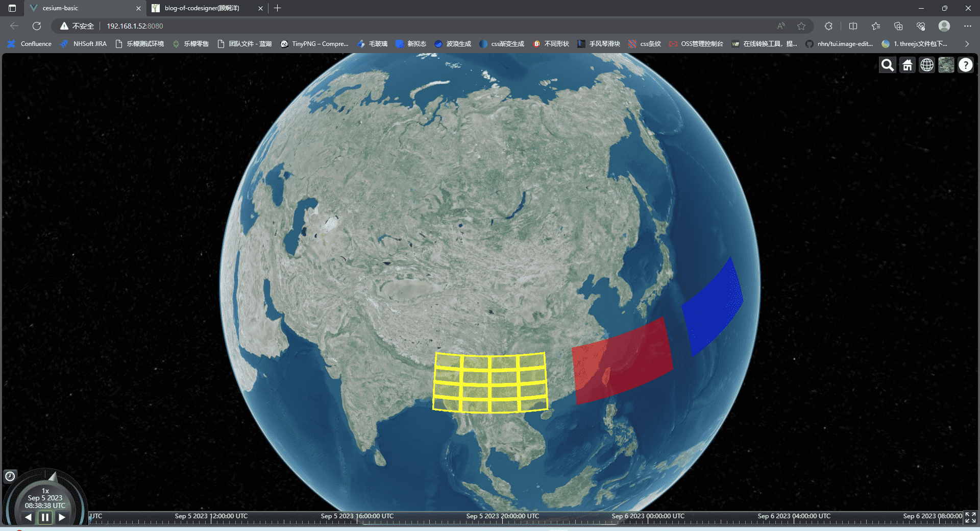
Task: Open the 乐檬测试环境 bookmark
Action: [x=139, y=44]
